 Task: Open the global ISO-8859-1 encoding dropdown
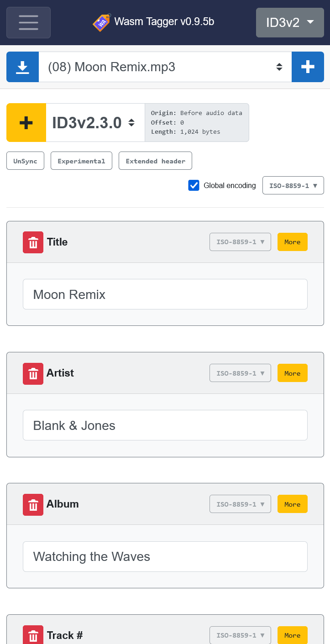point(293,185)
